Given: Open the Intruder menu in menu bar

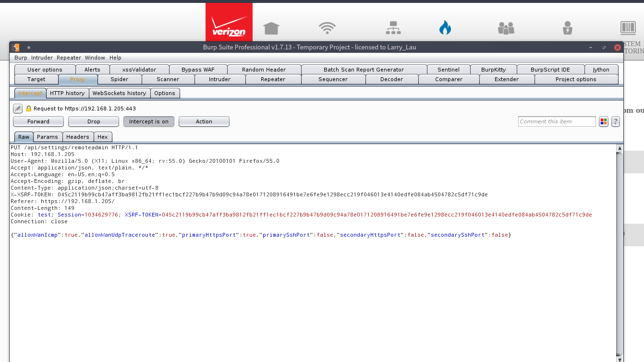Looking at the screenshot, I should [42, 58].
